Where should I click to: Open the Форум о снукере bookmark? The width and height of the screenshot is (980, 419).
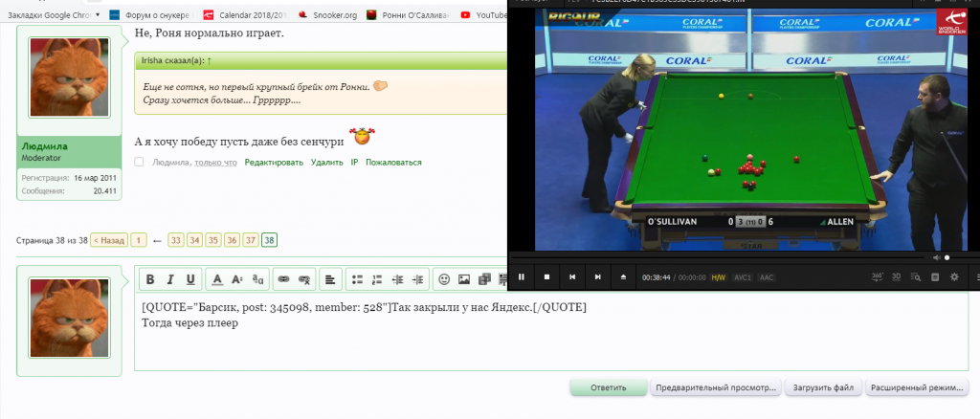150,15
